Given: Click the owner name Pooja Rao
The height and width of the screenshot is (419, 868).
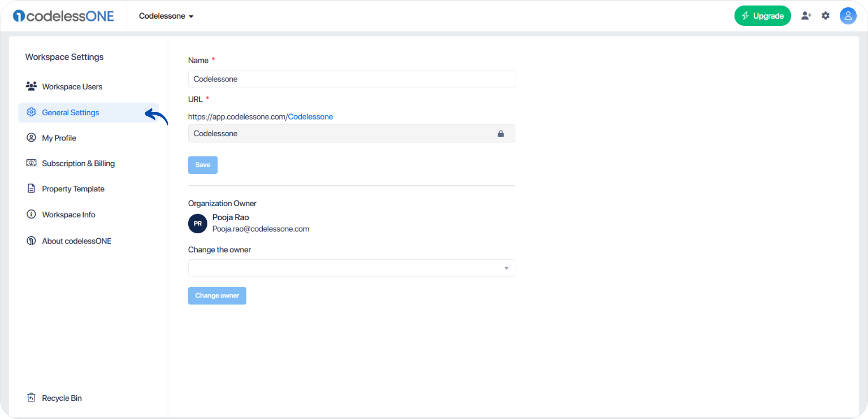Looking at the screenshot, I should 231,217.
